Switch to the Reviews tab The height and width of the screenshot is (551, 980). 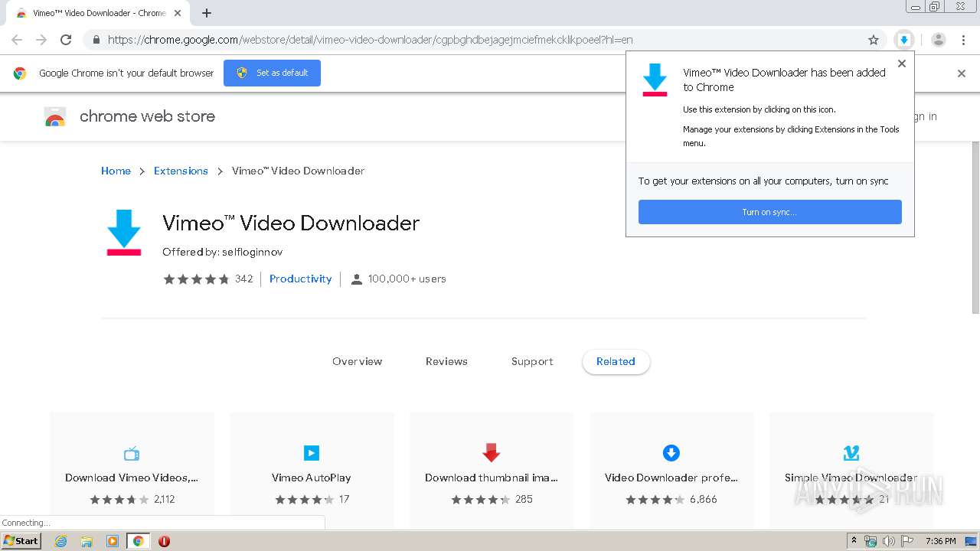pyautogui.click(x=446, y=361)
